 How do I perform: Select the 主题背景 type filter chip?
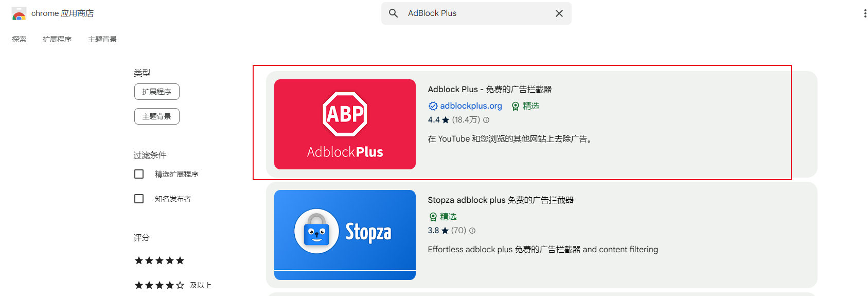[157, 116]
